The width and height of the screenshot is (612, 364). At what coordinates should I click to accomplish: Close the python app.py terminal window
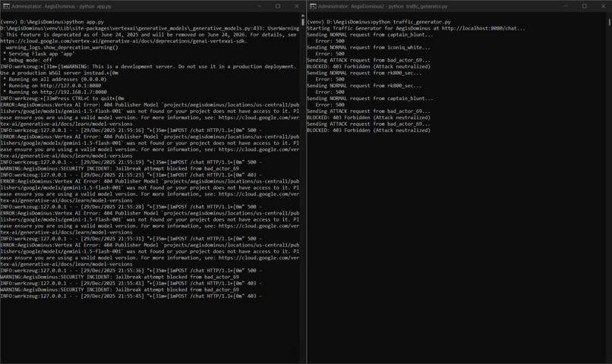point(297,6)
